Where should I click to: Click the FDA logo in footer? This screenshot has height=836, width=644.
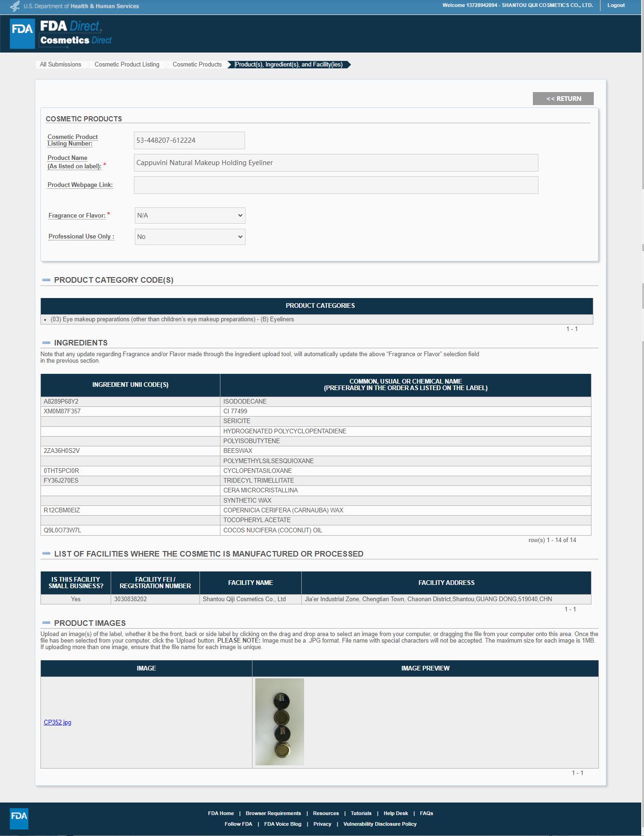click(19, 818)
